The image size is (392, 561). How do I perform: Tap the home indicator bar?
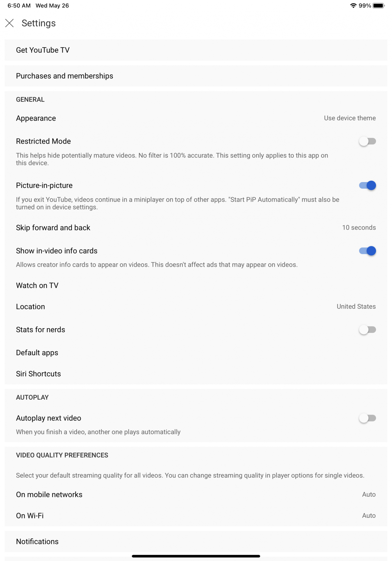pyautogui.click(x=196, y=556)
